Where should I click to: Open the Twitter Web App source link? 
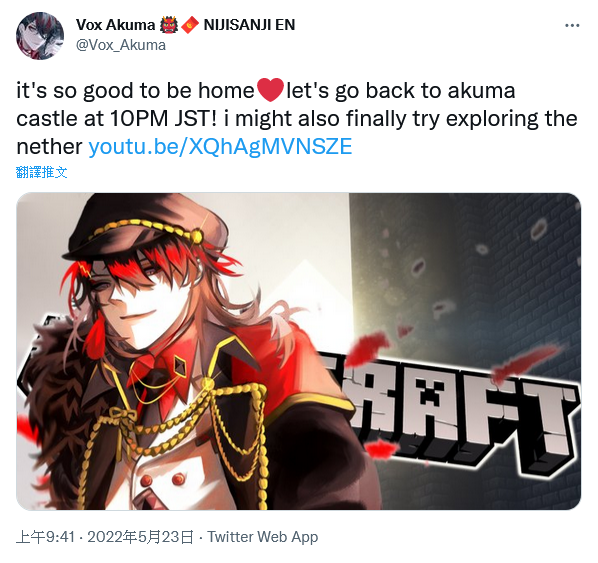[x=263, y=537]
